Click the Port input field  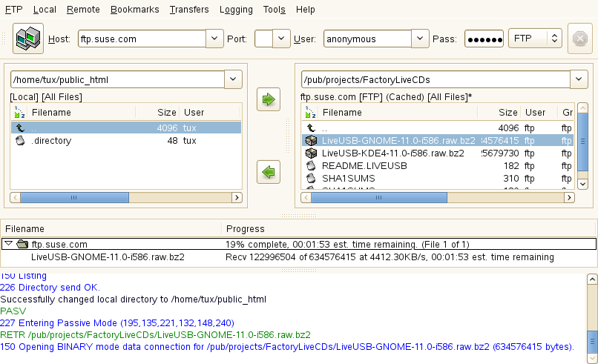tap(263, 39)
